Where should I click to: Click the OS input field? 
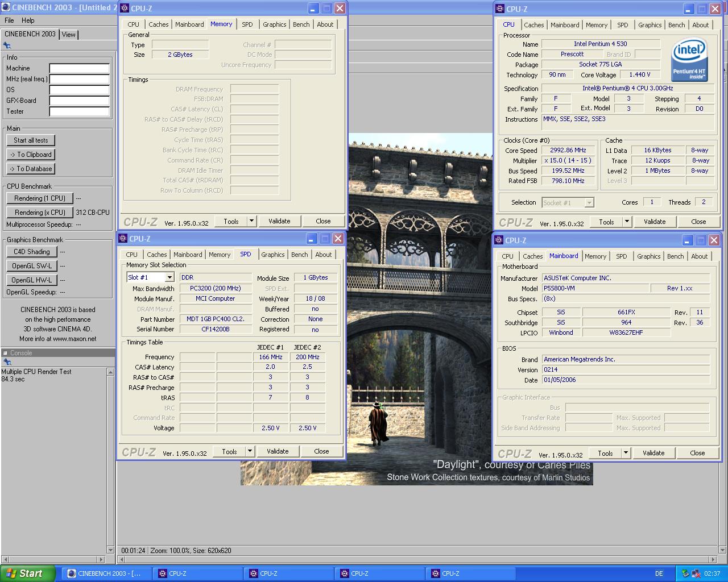[79, 90]
